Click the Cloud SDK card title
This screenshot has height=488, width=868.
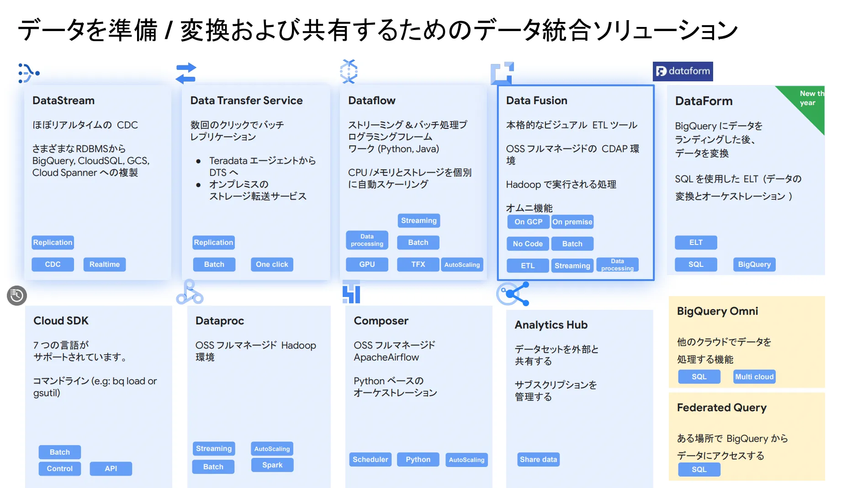[x=61, y=321]
